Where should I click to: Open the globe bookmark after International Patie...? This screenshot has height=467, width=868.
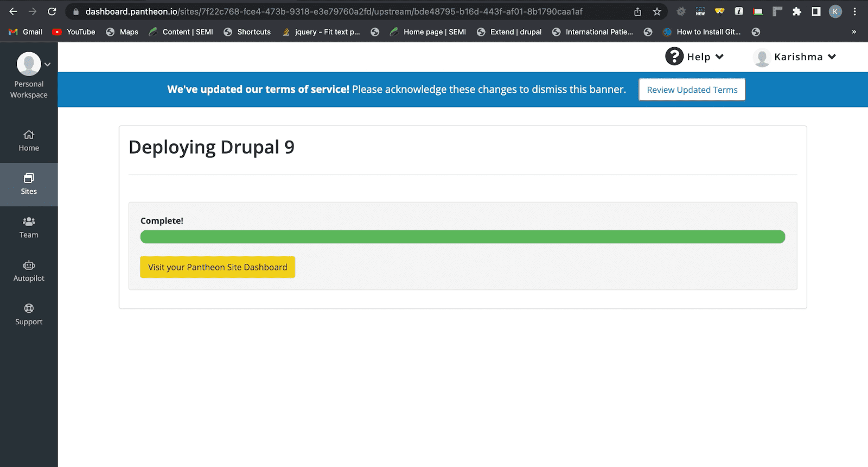point(648,32)
